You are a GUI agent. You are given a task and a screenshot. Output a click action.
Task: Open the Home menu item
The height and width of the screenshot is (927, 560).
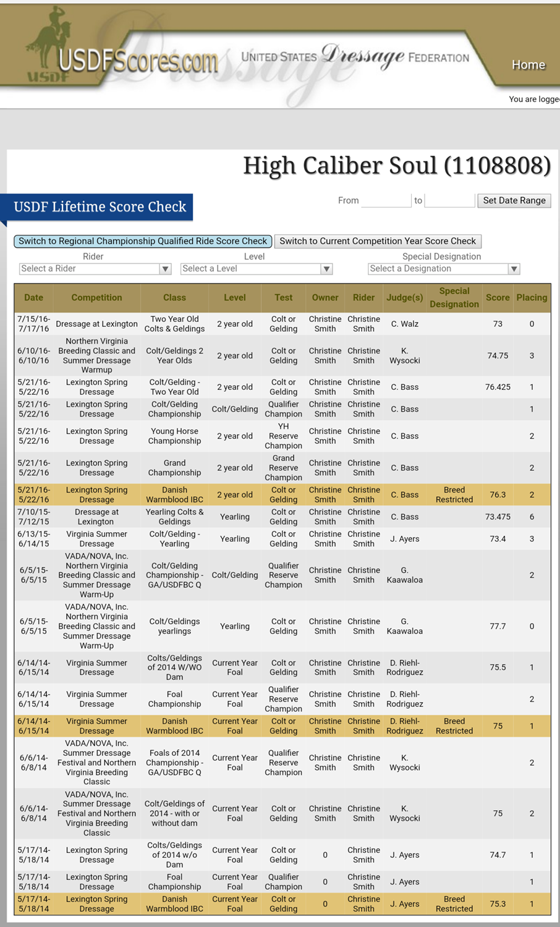[528, 65]
